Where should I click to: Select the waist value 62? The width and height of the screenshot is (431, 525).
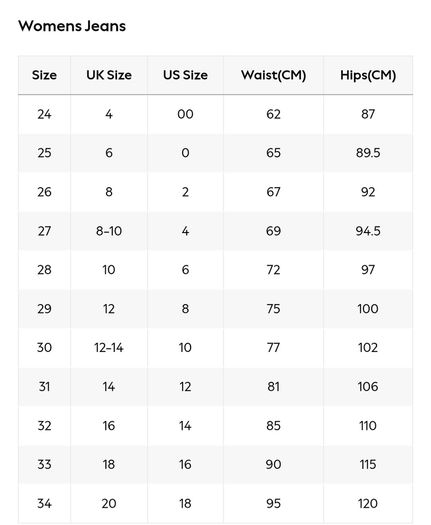point(273,115)
